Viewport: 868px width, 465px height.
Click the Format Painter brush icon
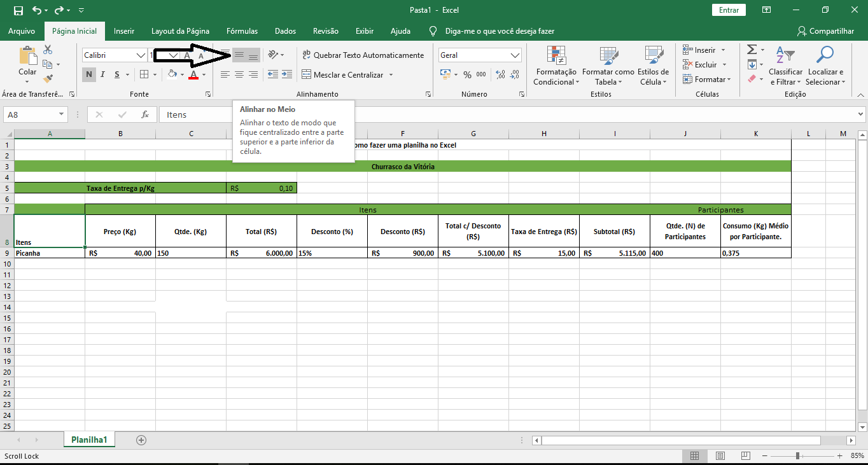[x=48, y=79]
